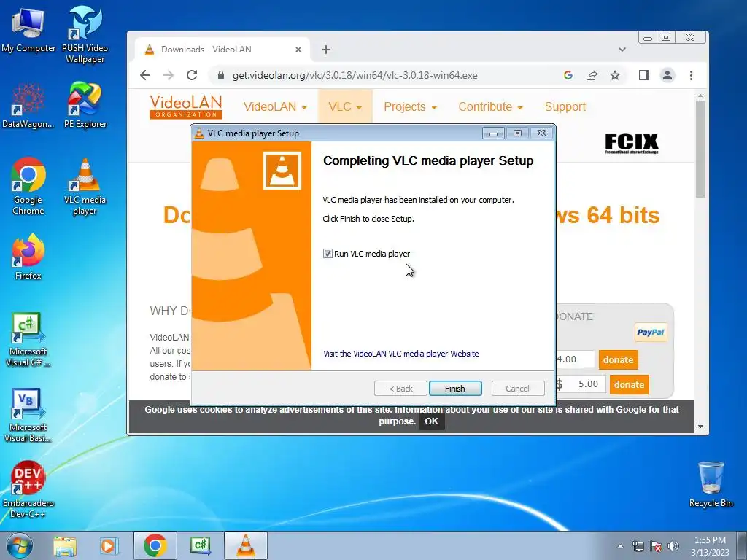The width and height of the screenshot is (747, 560).
Task: Open Chrome tab search chevron
Action: (x=622, y=50)
